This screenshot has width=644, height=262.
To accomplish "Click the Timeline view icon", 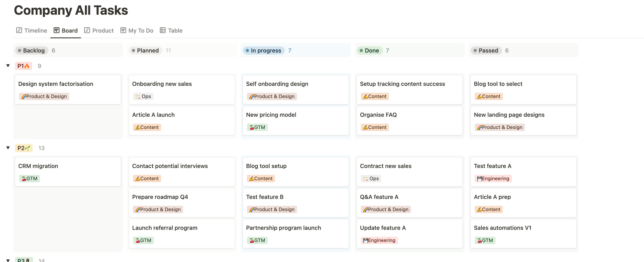I will 19,30.
